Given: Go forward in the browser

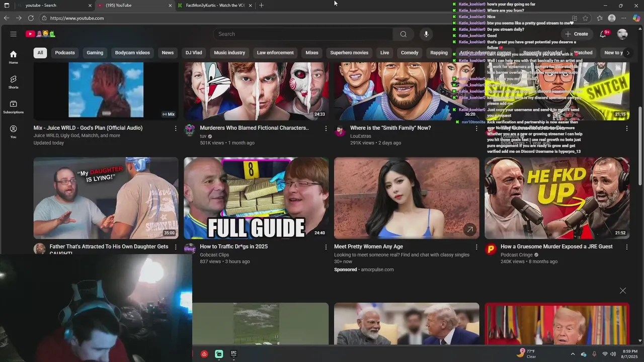Looking at the screenshot, I should click(x=19, y=18).
